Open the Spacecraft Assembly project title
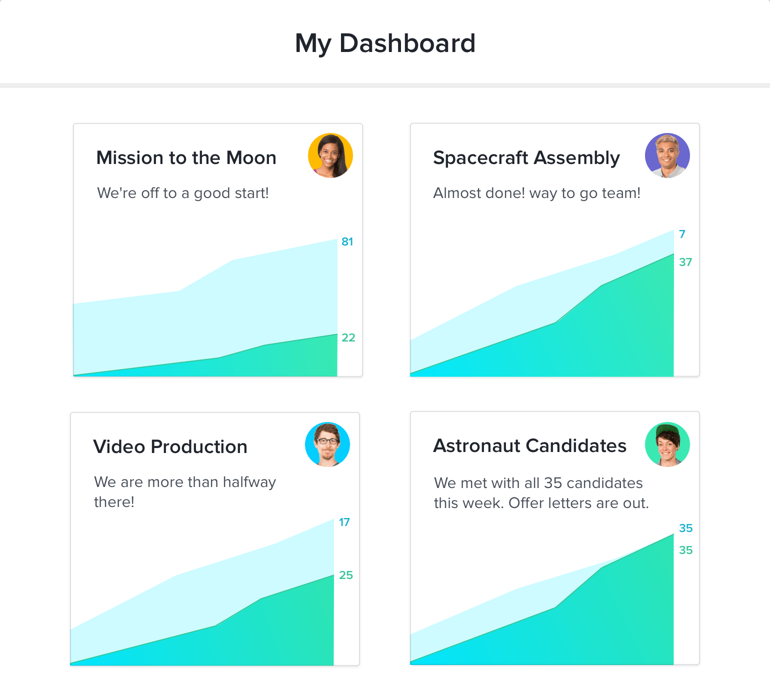Viewport: 770px width, 700px height. 526,158
